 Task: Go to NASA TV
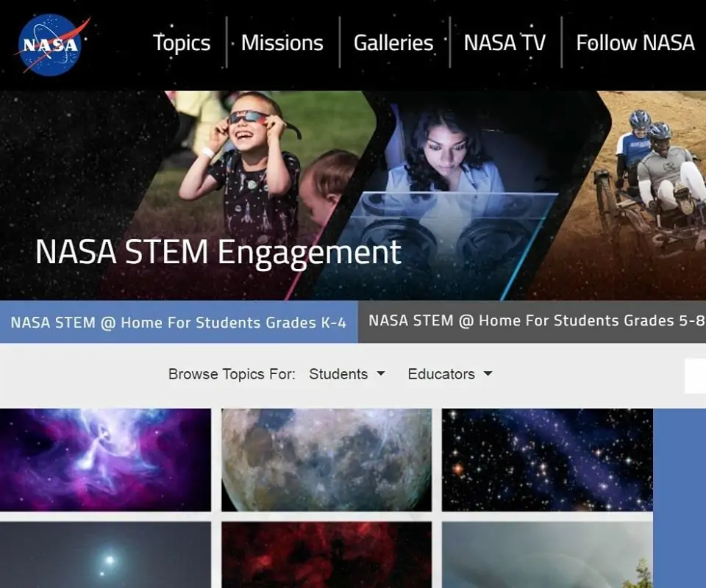[x=504, y=43]
